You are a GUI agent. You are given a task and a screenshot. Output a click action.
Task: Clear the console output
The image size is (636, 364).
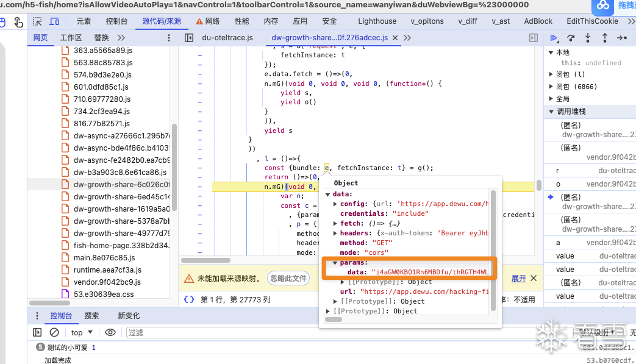coord(54,332)
